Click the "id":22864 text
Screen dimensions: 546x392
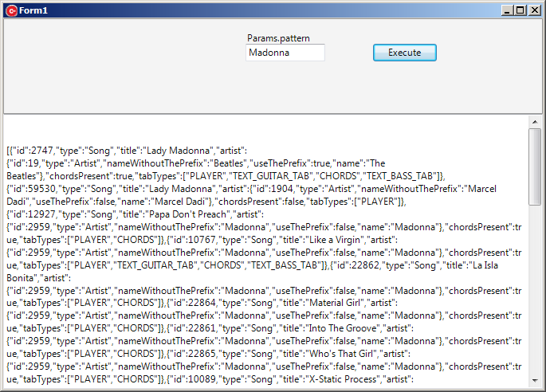(x=194, y=303)
